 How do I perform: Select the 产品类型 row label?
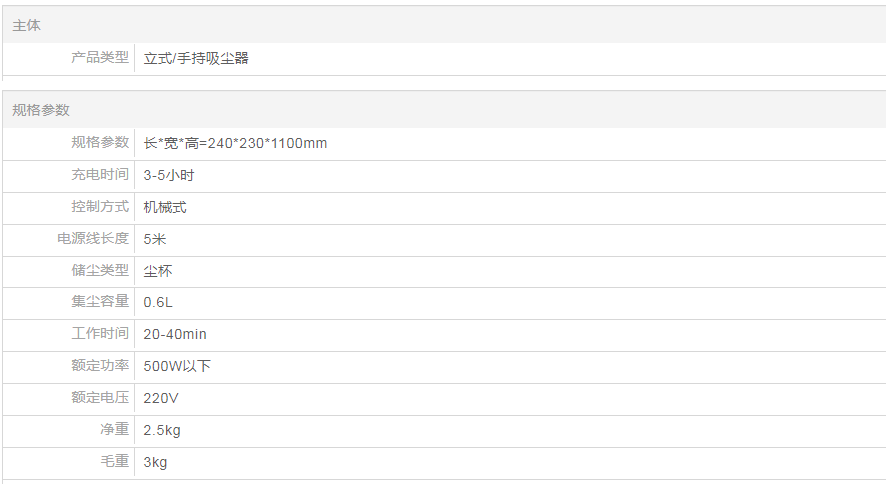tap(100, 58)
